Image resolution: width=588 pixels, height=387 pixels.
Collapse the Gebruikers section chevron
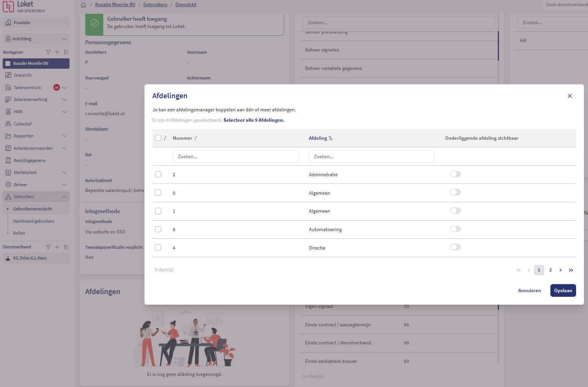(x=64, y=197)
